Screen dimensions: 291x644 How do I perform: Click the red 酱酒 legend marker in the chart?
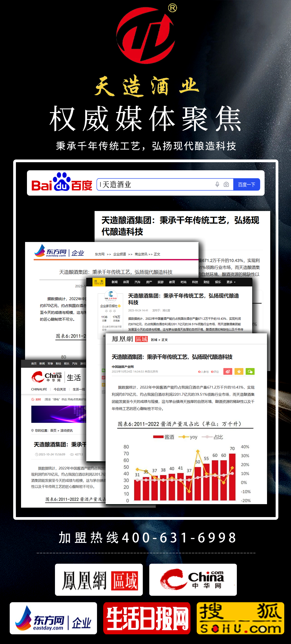click(158, 437)
